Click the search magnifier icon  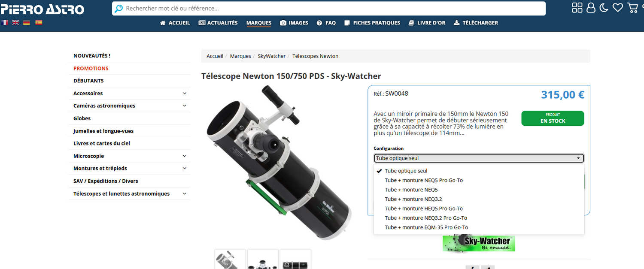coord(118,8)
